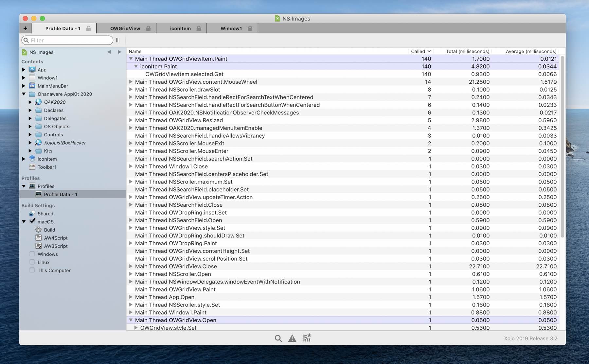Click the plus icon to add tab
This screenshot has height=364, width=589.
coord(25,28)
